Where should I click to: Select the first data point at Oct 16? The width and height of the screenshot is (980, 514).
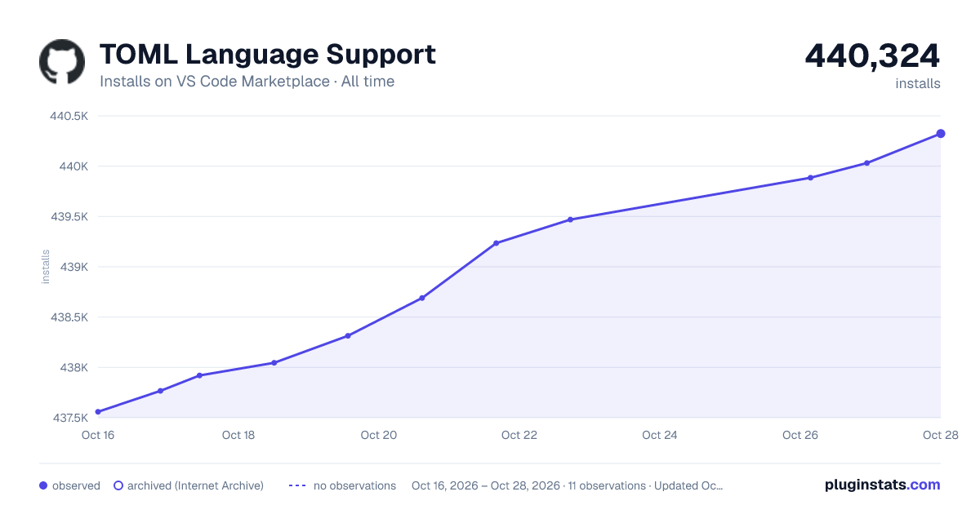click(x=98, y=412)
